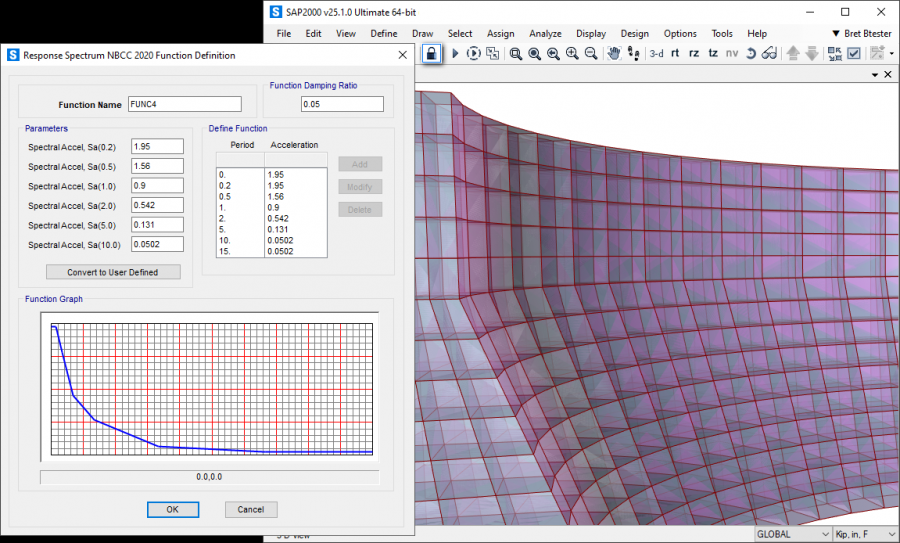900x543 pixels.
Task: Expand the Bret Btester user menu
Action: [x=860, y=33]
